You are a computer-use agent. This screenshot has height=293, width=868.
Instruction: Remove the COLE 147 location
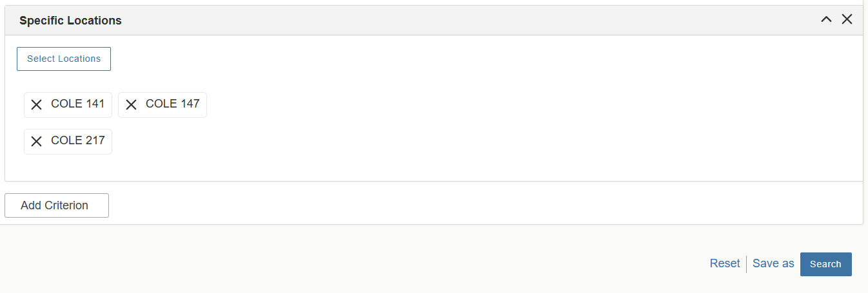[x=131, y=105]
